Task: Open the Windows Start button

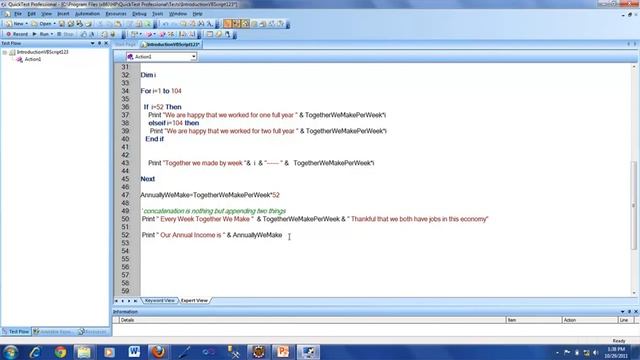Action: (x=10, y=352)
